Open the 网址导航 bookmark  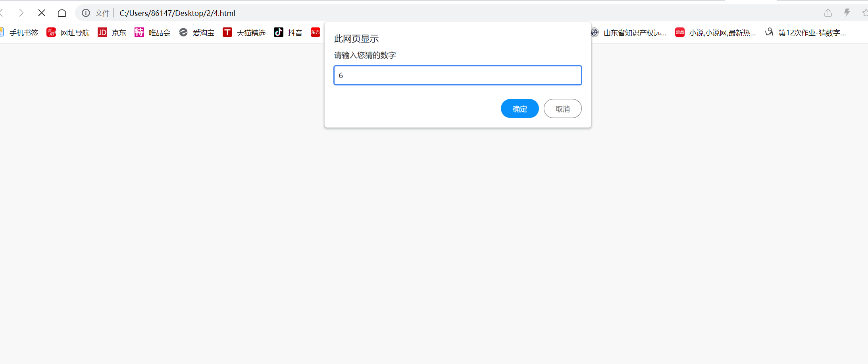[68, 33]
